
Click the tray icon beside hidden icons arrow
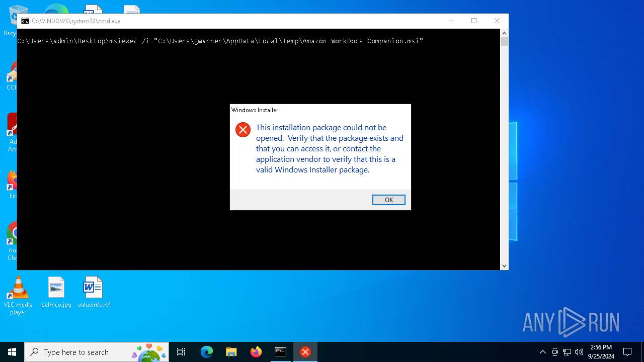[555, 352]
